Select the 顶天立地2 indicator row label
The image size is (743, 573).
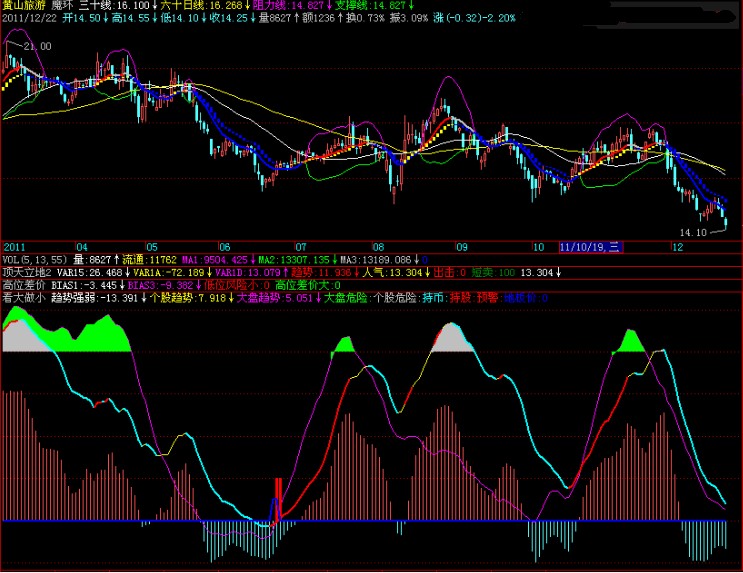25,272
